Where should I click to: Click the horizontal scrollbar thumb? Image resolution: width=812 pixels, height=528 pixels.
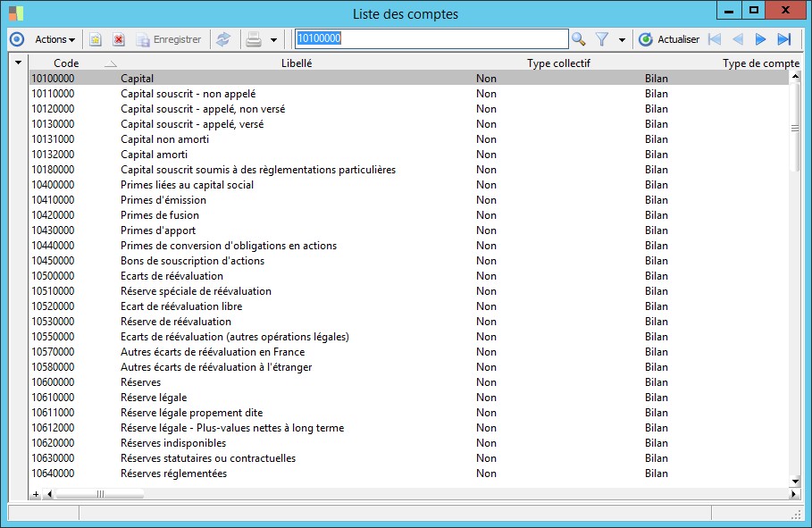click(x=100, y=494)
